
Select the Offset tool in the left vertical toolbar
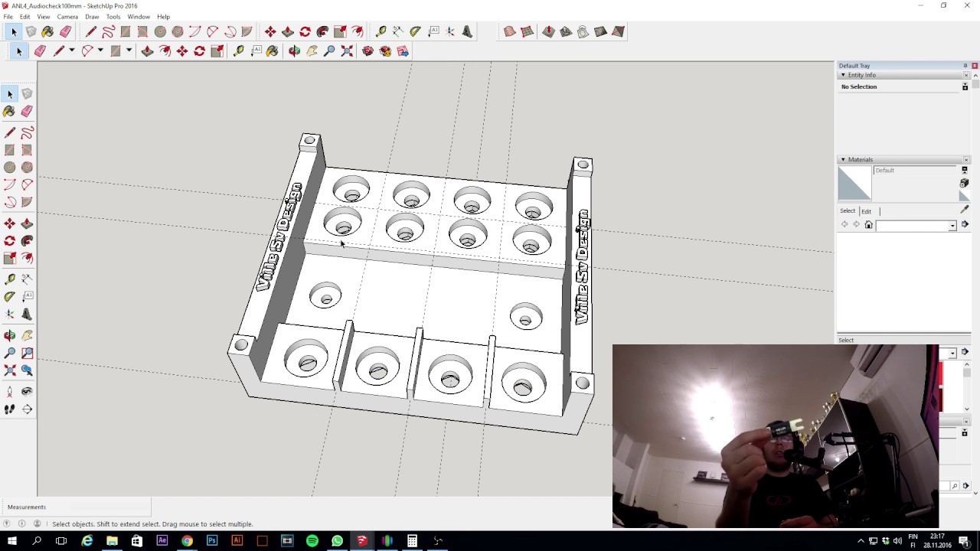click(27, 259)
